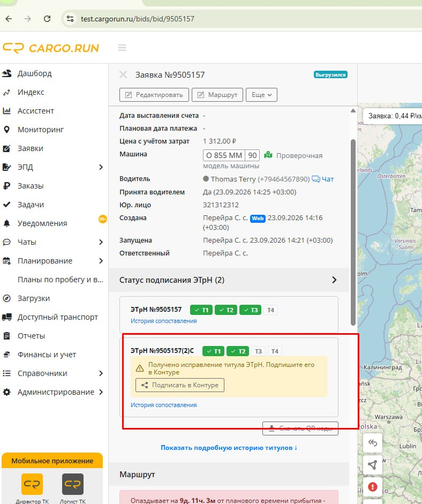The height and width of the screenshot is (504, 422).
Task: Reload the page with refresh icon
Action: pyautogui.click(x=47, y=19)
